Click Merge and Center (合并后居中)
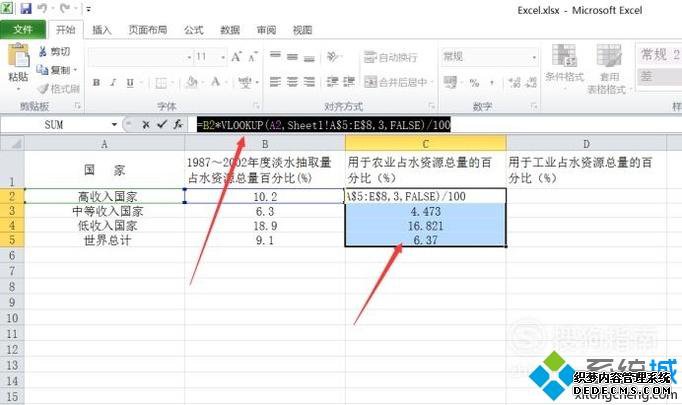 398,82
